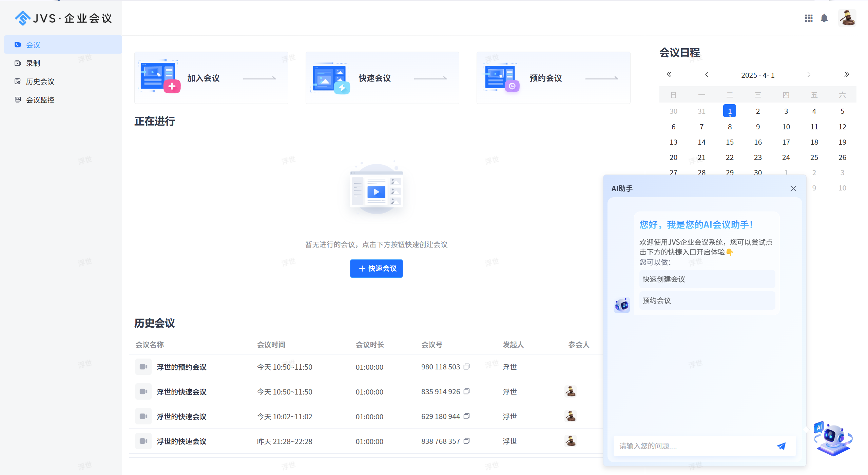
Task: Go to next month in the calendar
Action: click(x=809, y=74)
